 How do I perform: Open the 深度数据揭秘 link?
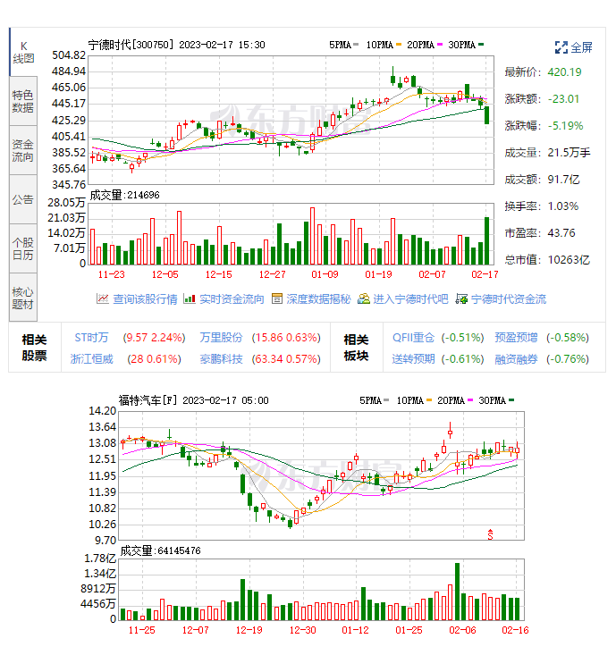[318, 299]
